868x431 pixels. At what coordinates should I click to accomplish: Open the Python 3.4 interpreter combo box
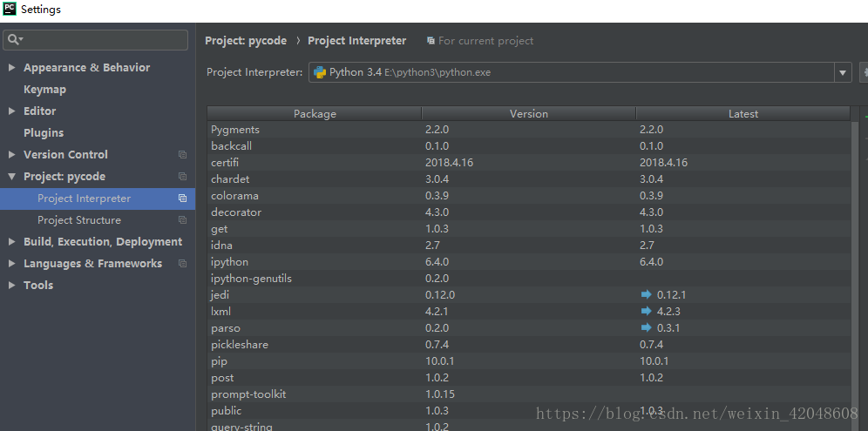[580, 72]
